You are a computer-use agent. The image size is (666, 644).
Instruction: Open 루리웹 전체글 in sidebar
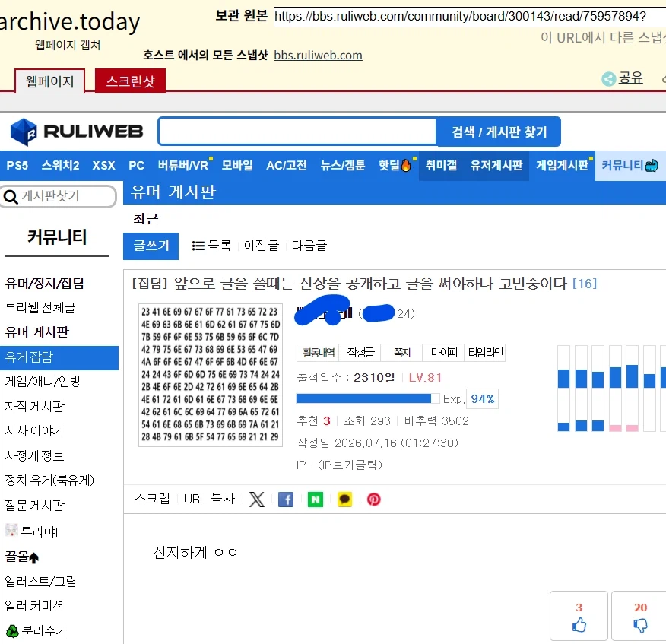(x=40, y=307)
